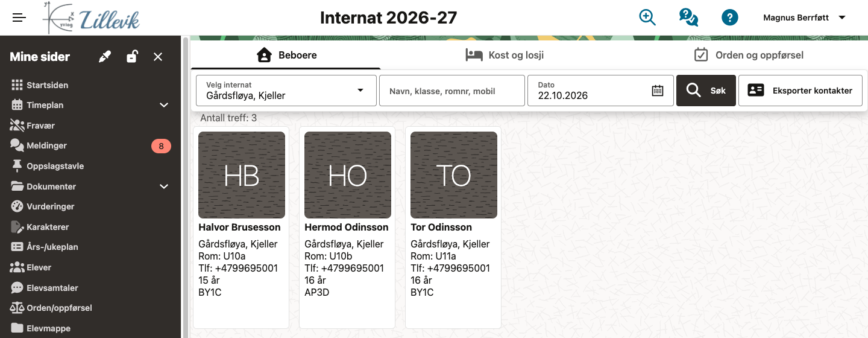Click the Elevsamtaler chat icon

coord(17,288)
